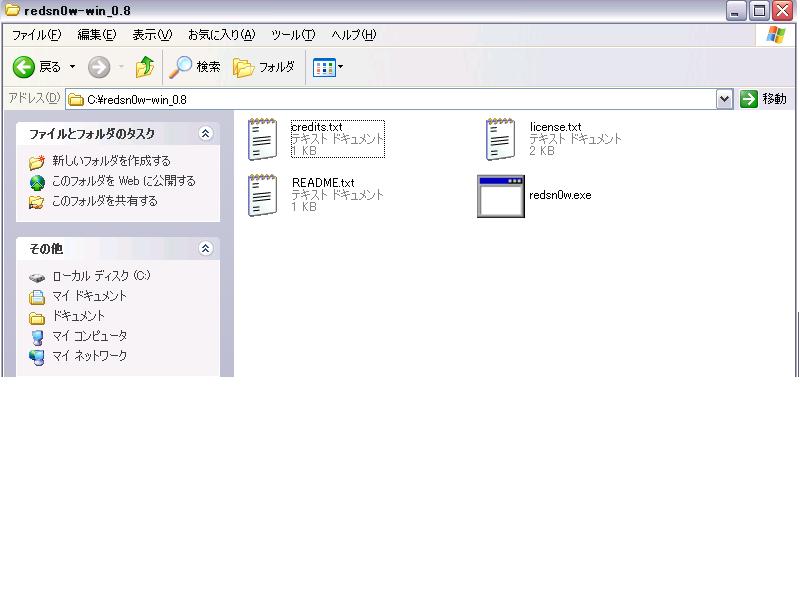Click the My Documents folder icon

click(37, 297)
